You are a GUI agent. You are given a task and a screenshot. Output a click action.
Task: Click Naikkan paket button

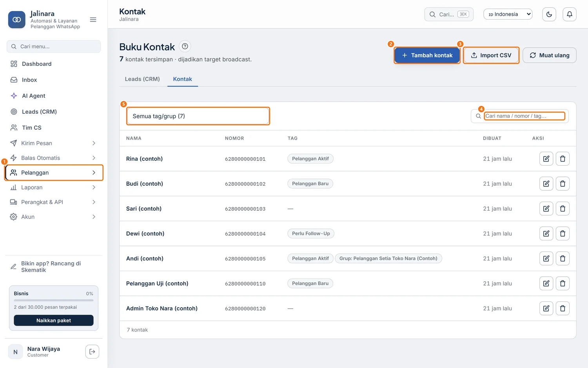click(x=54, y=321)
